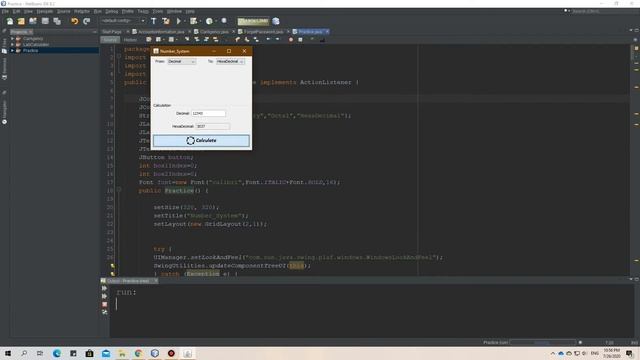Click the Source view button in editor
This screenshot has height=360, width=640.
tap(110, 40)
